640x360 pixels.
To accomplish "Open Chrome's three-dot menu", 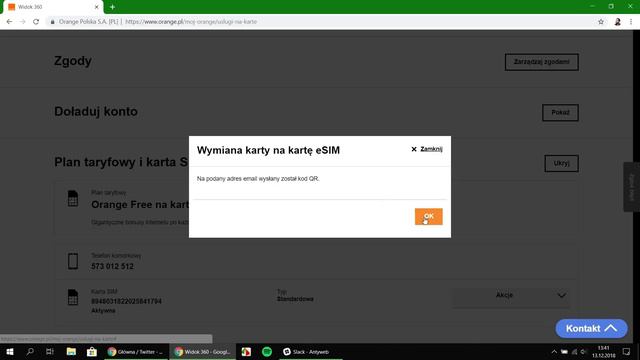I will tap(631, 22).
